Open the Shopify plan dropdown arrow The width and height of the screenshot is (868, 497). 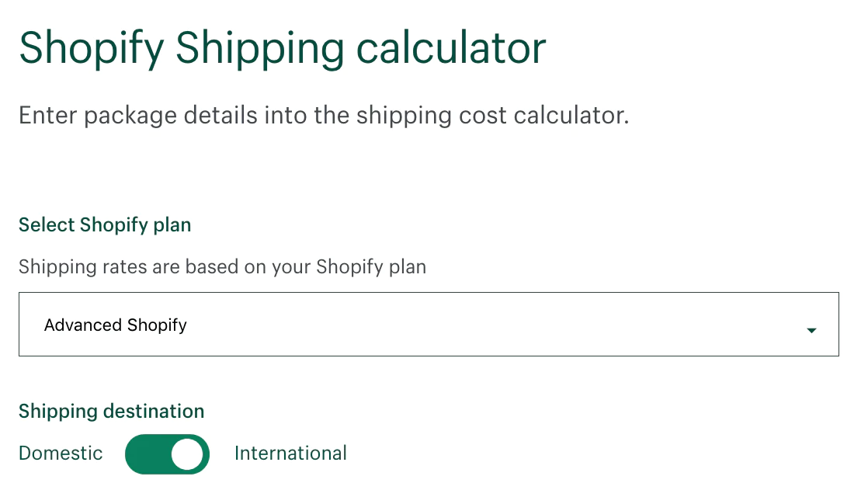pos(811,330)
